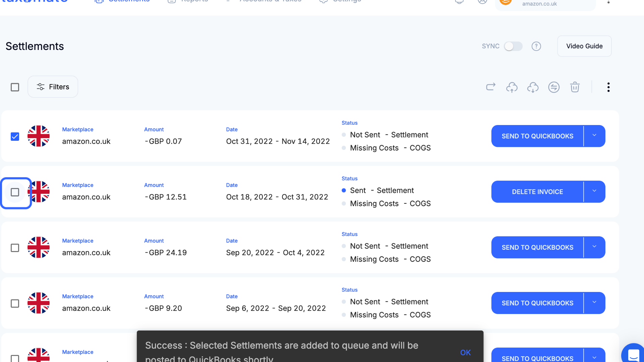Click date range Sep 6, 2022 - Sep 20, 2022
The height and width of the screenshot is (362, 644).
click(x=276, y=308)
